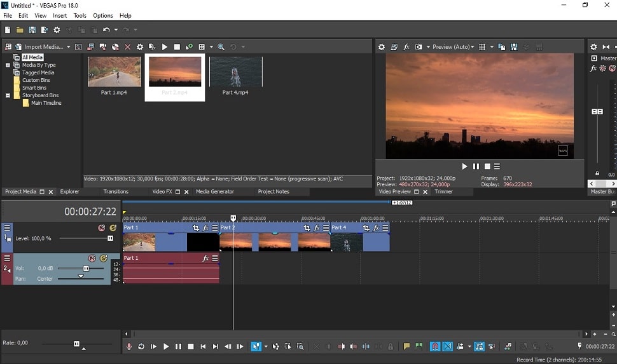Screen dimensions: 617x364
Task: Mute audio track 2
Action: click(92, 259)
